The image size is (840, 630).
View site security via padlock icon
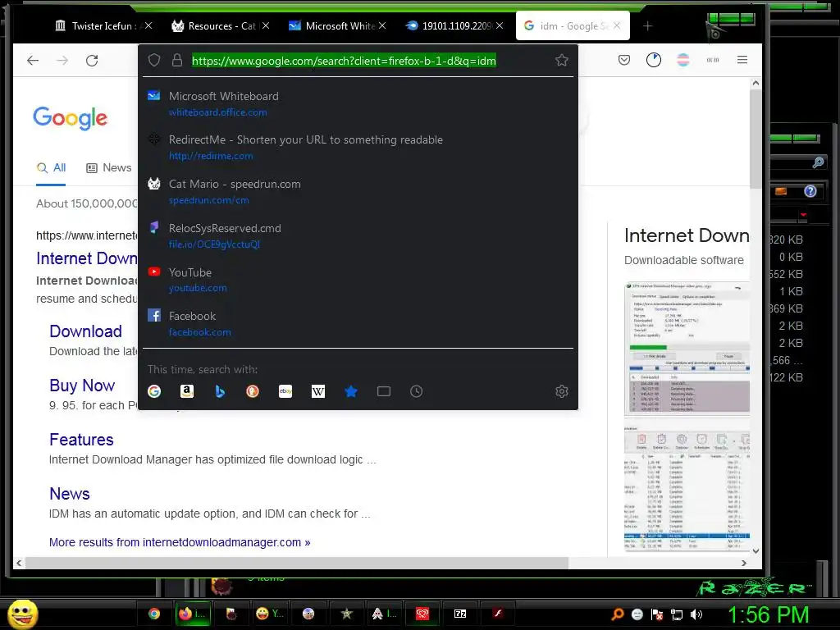(x=177, y=61)
